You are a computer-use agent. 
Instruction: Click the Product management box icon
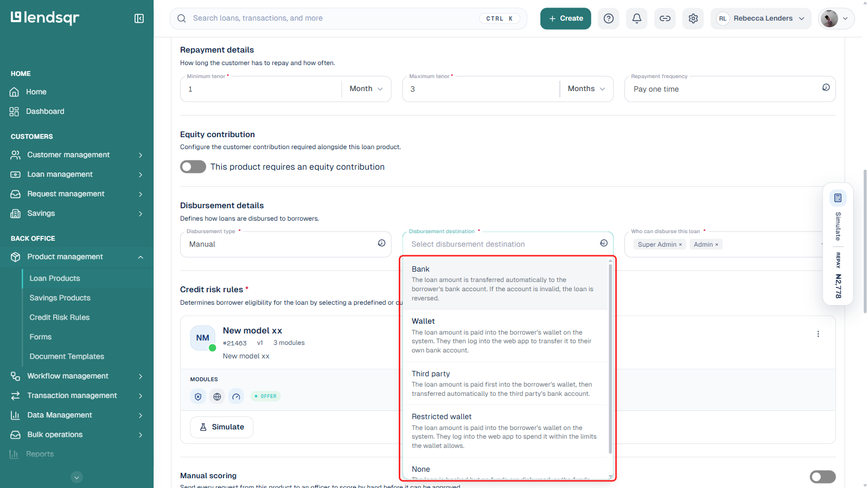(16, 257)
